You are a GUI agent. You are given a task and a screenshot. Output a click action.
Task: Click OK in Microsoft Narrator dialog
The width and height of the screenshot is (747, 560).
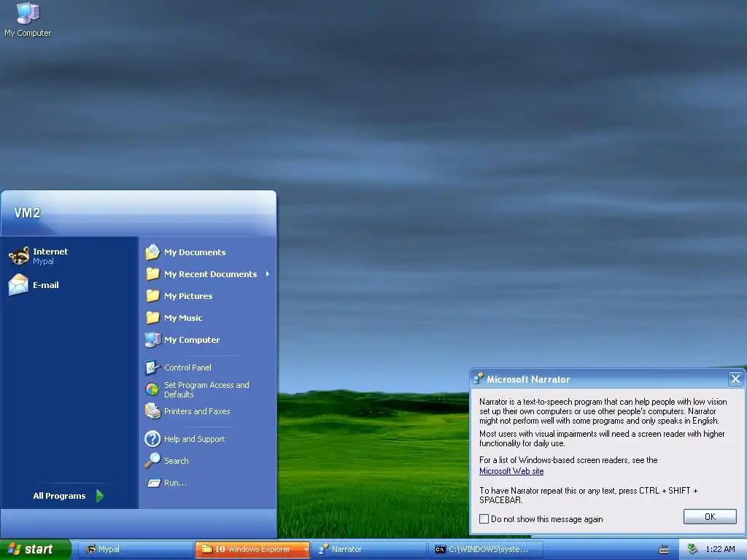(710, 517)
